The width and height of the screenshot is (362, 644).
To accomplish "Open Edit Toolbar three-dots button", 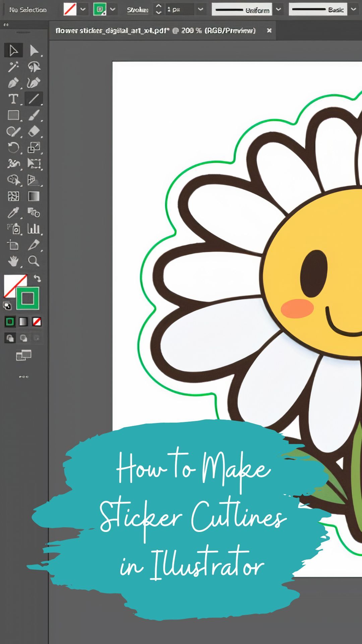I will [23, 377].
